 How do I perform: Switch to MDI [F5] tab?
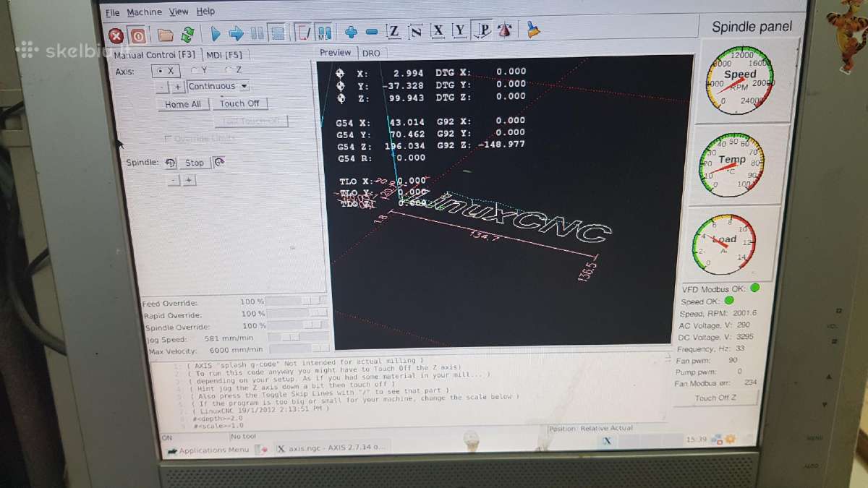click(x=225, y=53)
